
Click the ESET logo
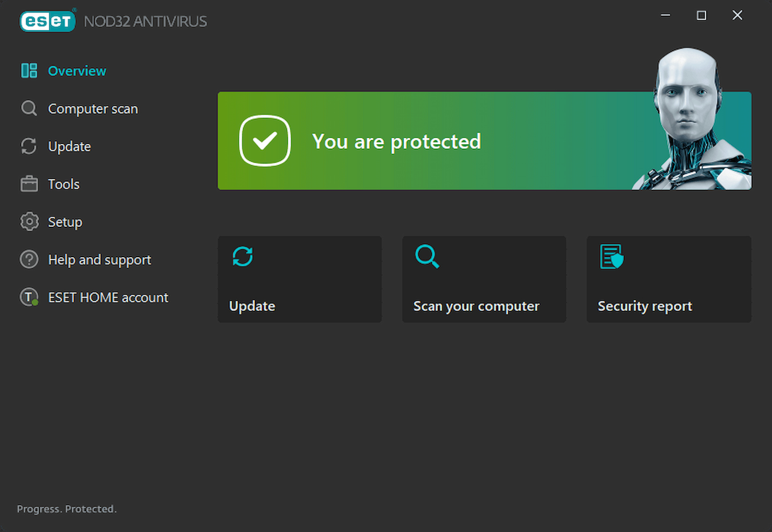click(x=47, y=21)
